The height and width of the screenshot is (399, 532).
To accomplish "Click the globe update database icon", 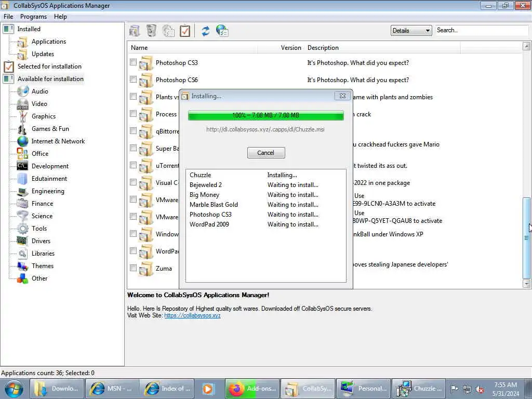I will click(x=222, y=31).
